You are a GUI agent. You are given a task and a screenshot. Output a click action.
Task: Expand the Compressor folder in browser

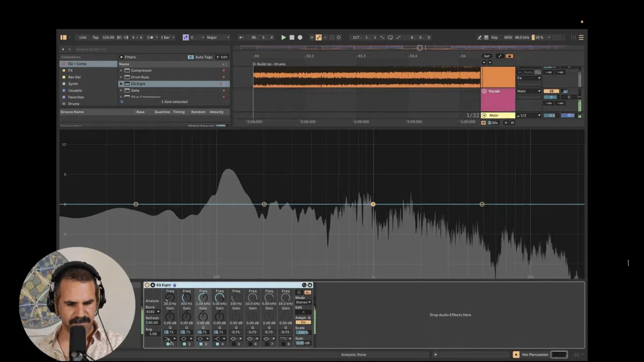(121, 70)
